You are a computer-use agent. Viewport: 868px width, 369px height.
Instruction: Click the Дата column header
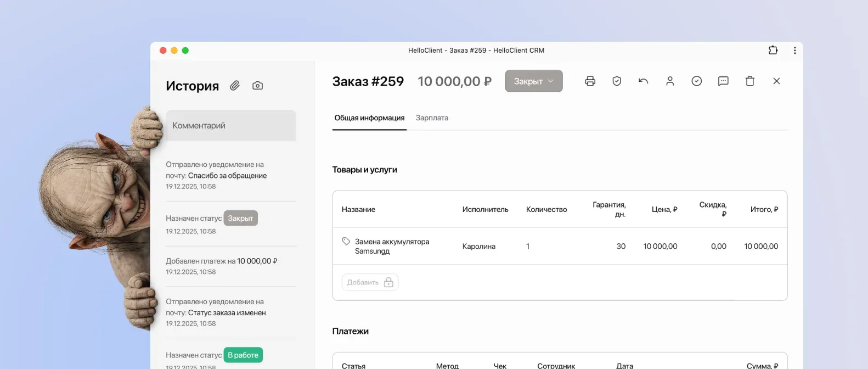(x=625, y=366)
